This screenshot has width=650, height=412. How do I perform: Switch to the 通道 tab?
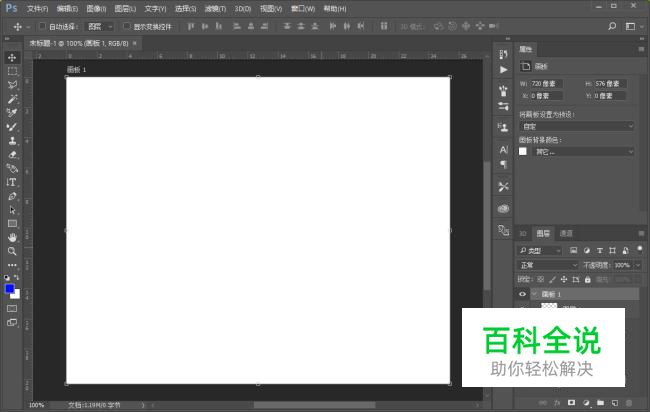566,233
